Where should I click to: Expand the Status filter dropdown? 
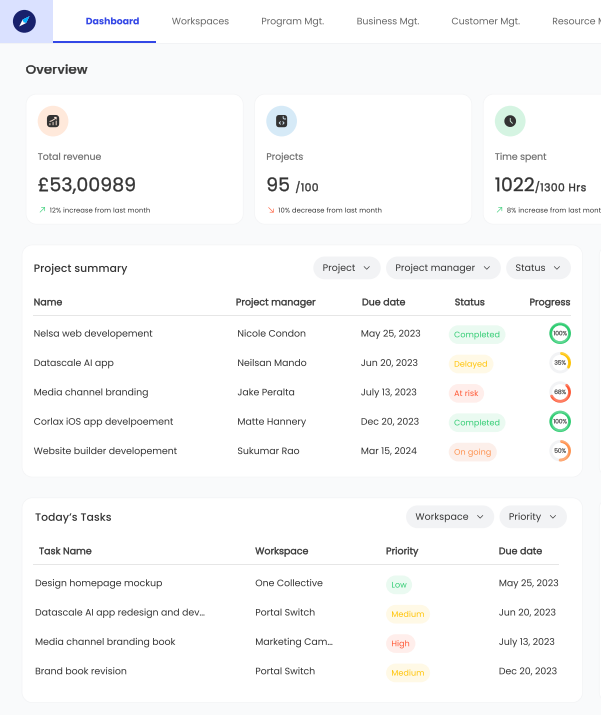[x=538, y=268]
